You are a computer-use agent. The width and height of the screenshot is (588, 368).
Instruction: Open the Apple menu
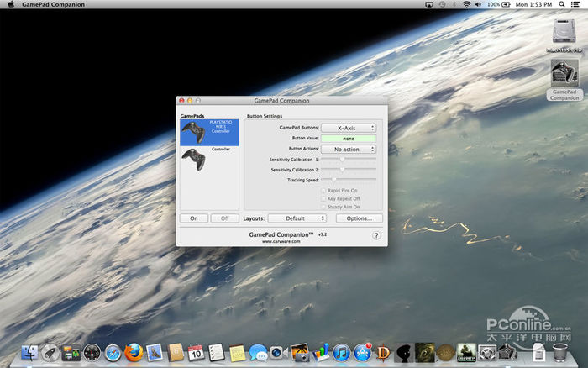pos(11,5)
